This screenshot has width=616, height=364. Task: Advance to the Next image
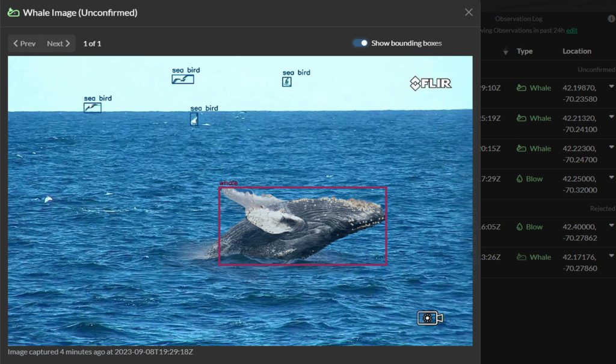pyautogui.click(x=58, y=43)
